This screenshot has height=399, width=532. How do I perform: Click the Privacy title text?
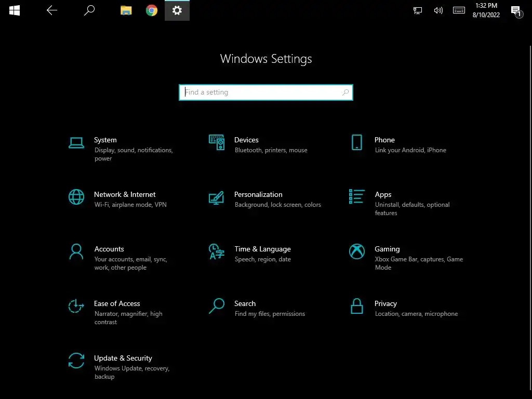click(385, 303)
